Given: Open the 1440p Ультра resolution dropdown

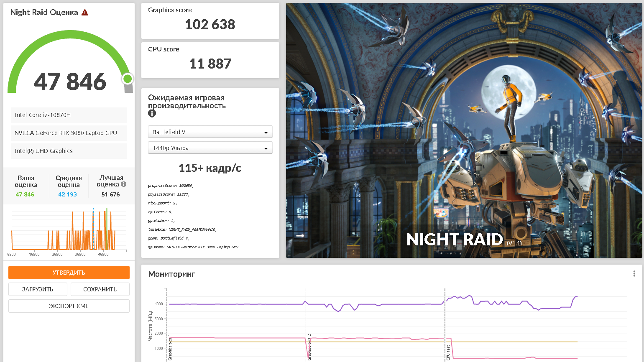Looking at the screenshot, I should pos(210,148).
